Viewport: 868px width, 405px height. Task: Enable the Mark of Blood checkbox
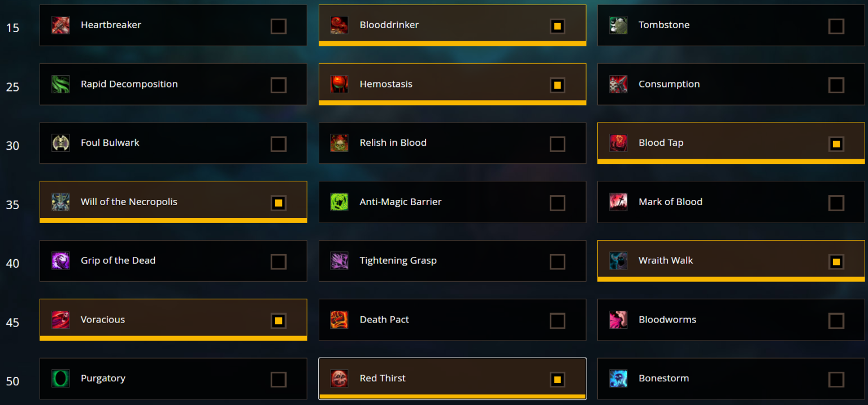(836, 203)
